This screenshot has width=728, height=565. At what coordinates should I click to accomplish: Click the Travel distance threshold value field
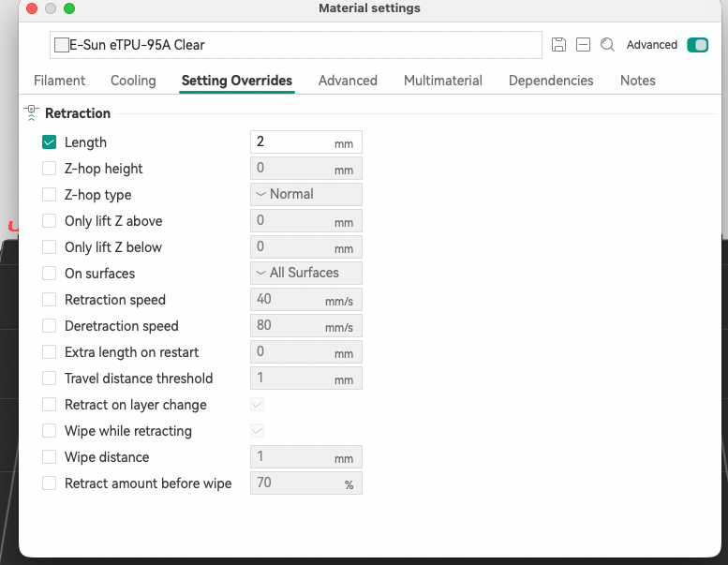tap(306, 378)
